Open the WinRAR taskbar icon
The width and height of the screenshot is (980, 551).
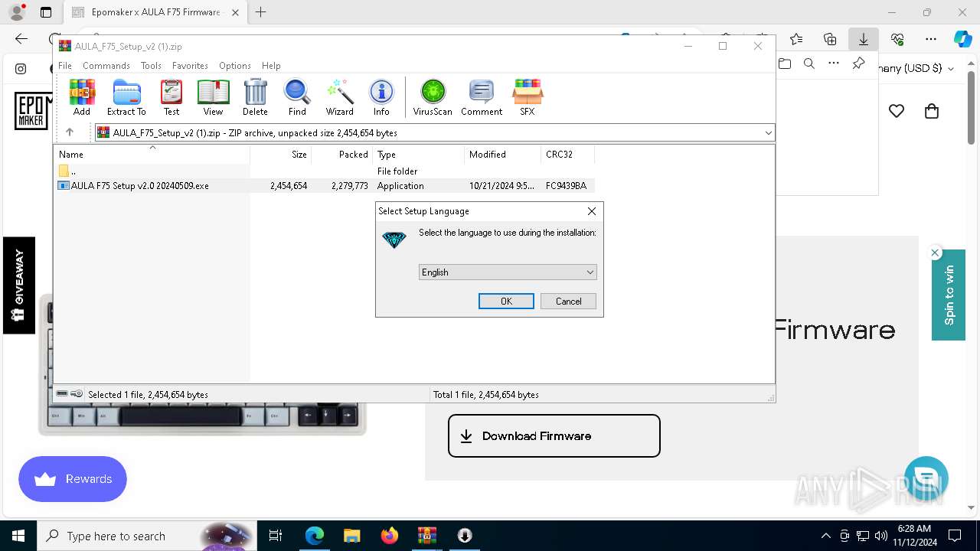pyautogui.click(x=426, y=536)
